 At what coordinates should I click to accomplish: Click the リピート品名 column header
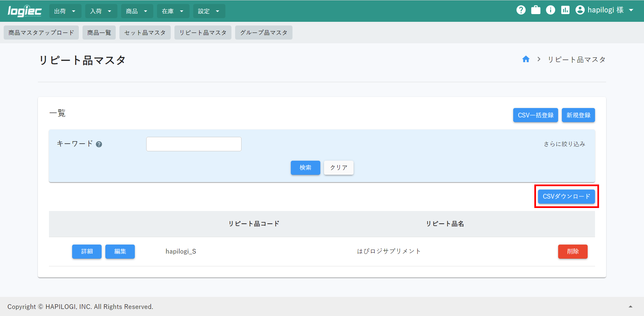[x=445, y=224]
